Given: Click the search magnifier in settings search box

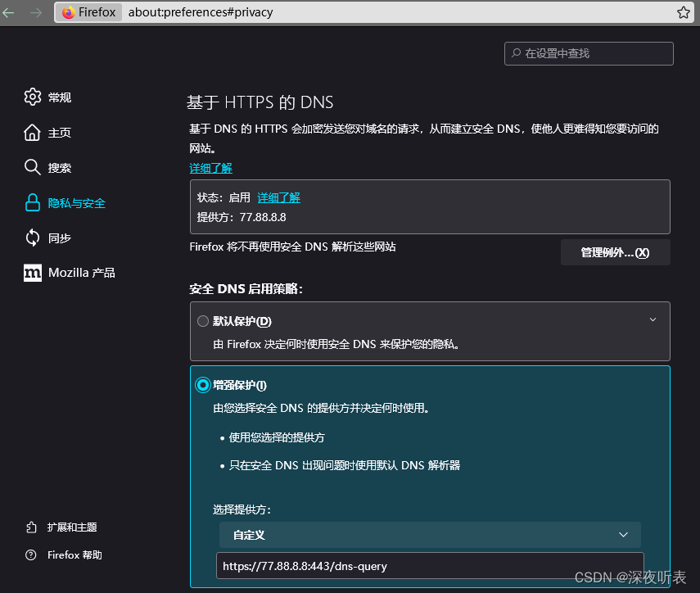Looking at the screenshot, I should 516,53.
